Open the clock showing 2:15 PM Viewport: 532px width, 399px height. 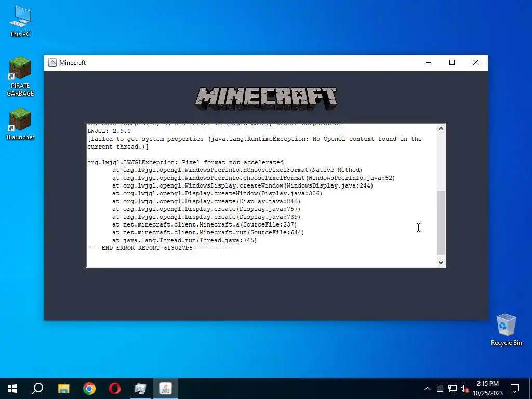point(487,389)
